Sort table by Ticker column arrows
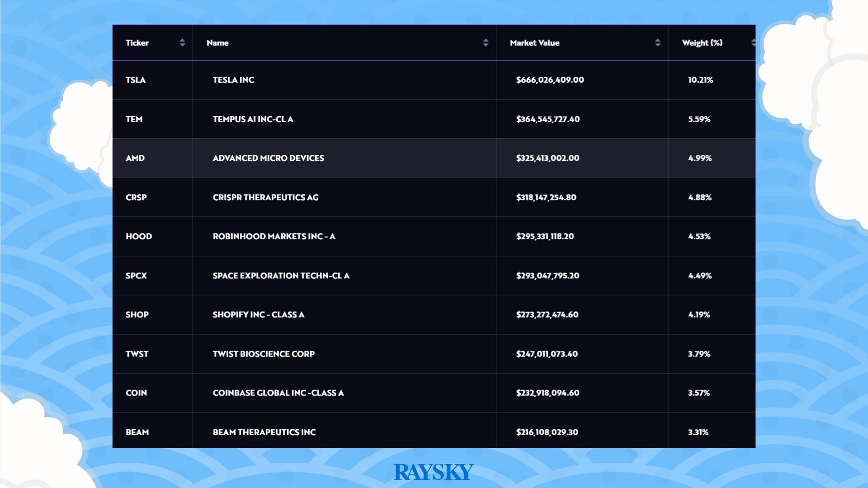The width and height of the screenshot is (868, 488). coord(182,42)
